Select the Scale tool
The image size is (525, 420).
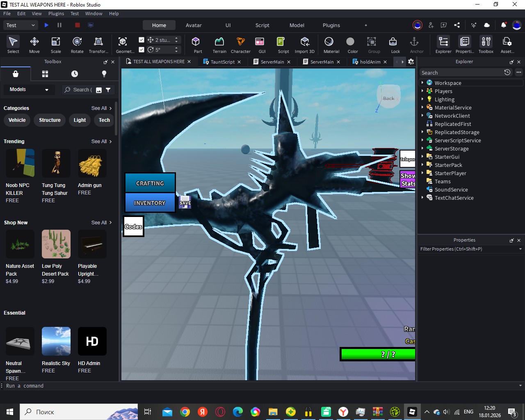coord(56,44)
